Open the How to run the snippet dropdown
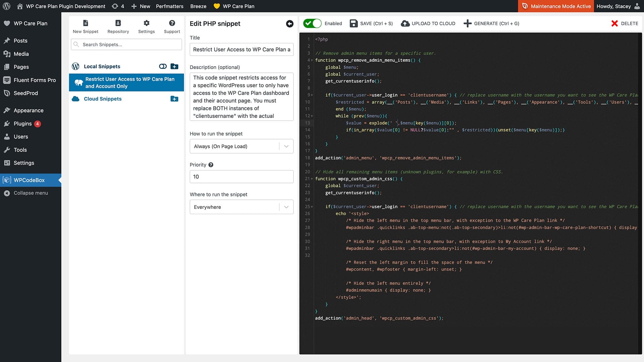Screen dimensions: 644x362 tap(241, 146)
